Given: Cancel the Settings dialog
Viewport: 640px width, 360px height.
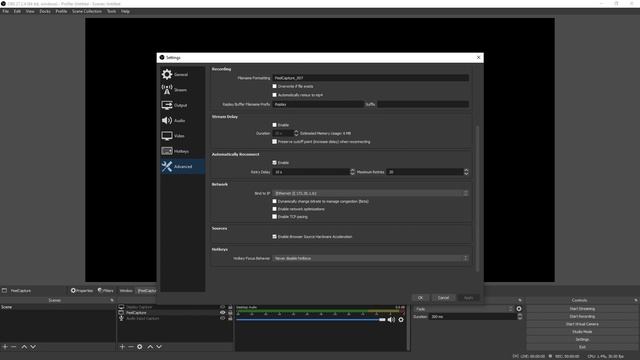Looking at the screenshot, I should [443, 298].
